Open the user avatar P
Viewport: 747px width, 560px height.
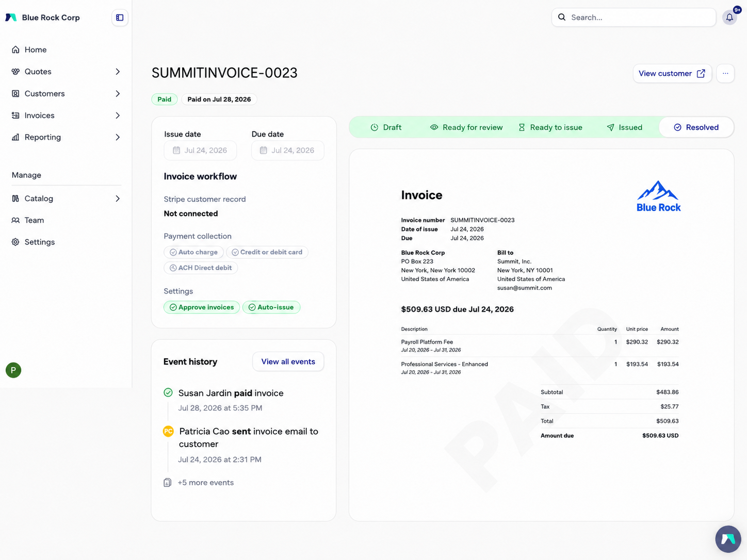point(13,370)
